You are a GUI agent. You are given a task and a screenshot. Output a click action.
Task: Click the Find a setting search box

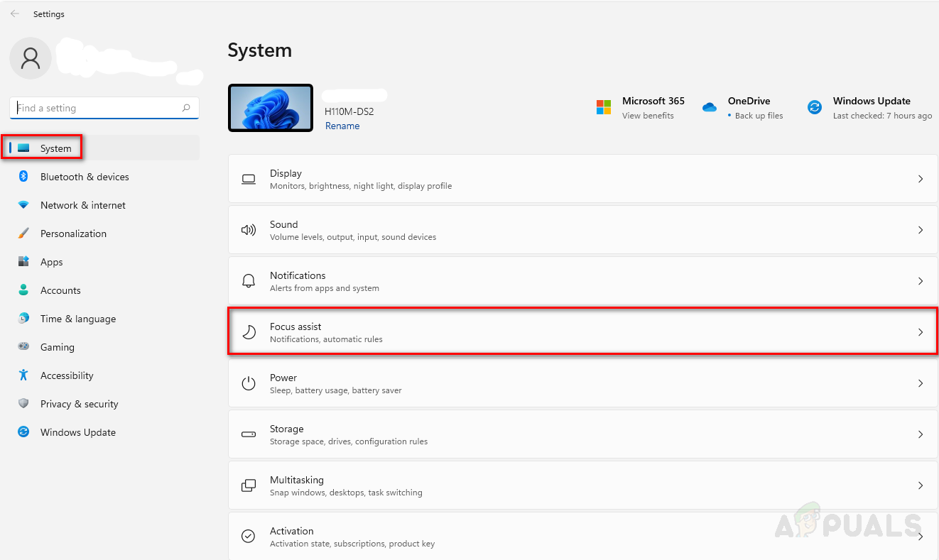click(x=96, y=108)
